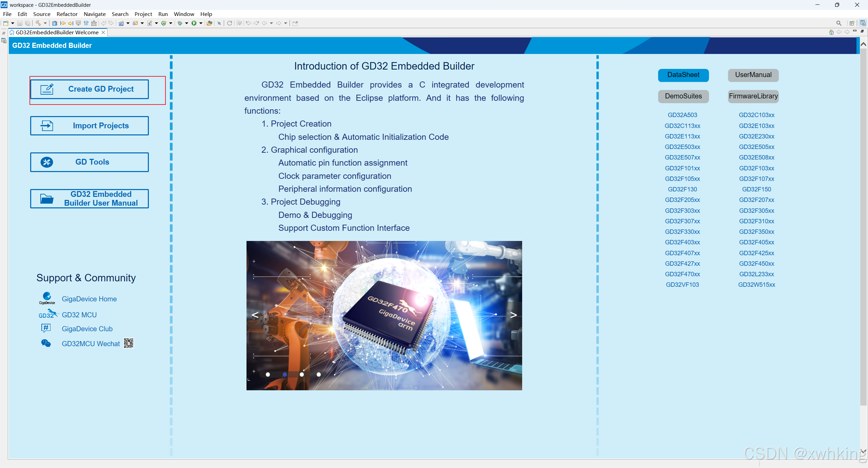Click the green Run launch button

tap(194, 23)
